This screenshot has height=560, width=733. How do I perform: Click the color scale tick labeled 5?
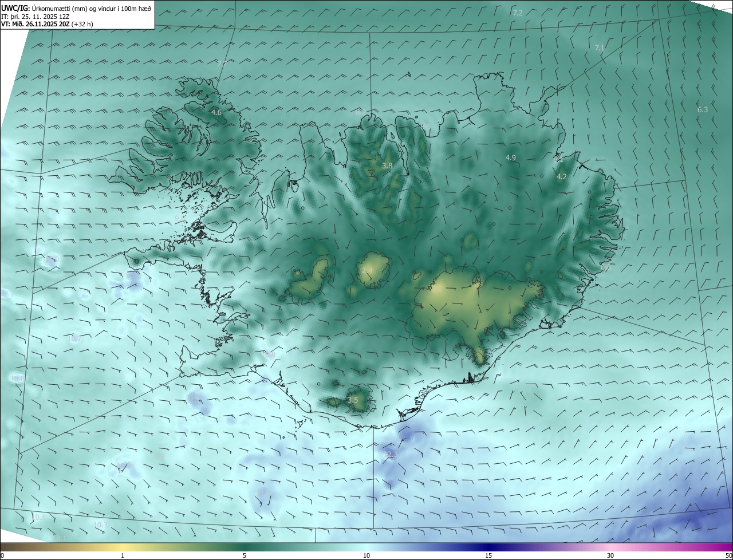tap(245, 555)
